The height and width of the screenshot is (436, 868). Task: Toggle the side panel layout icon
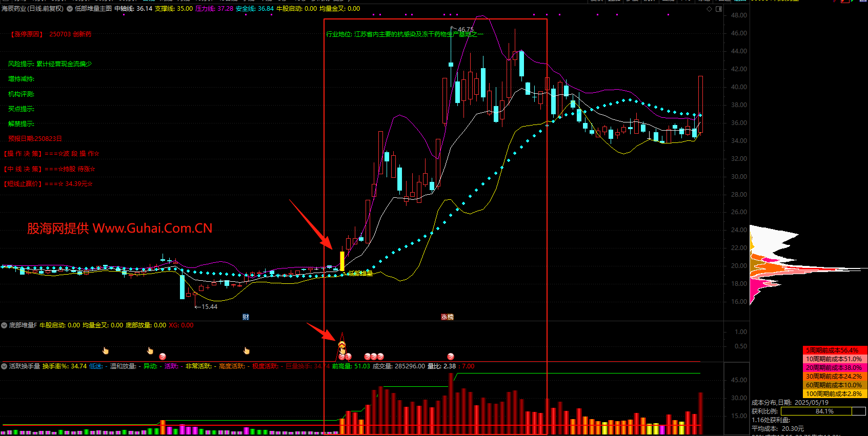(719, 9)
